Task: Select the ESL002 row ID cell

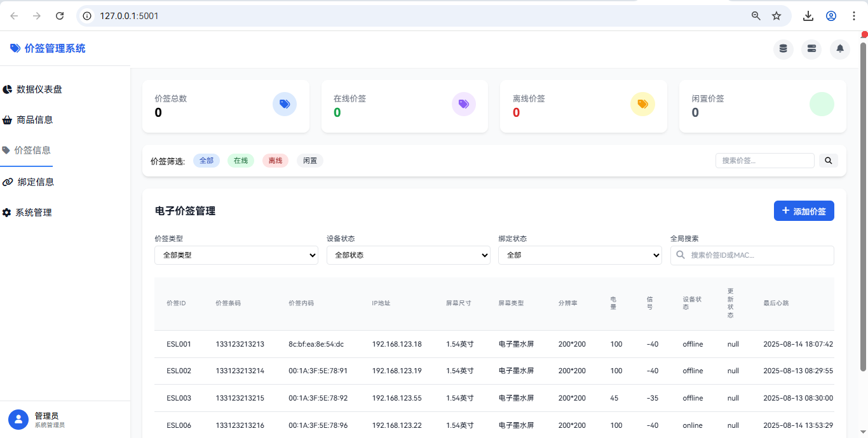Action: (x=179, y=371)
